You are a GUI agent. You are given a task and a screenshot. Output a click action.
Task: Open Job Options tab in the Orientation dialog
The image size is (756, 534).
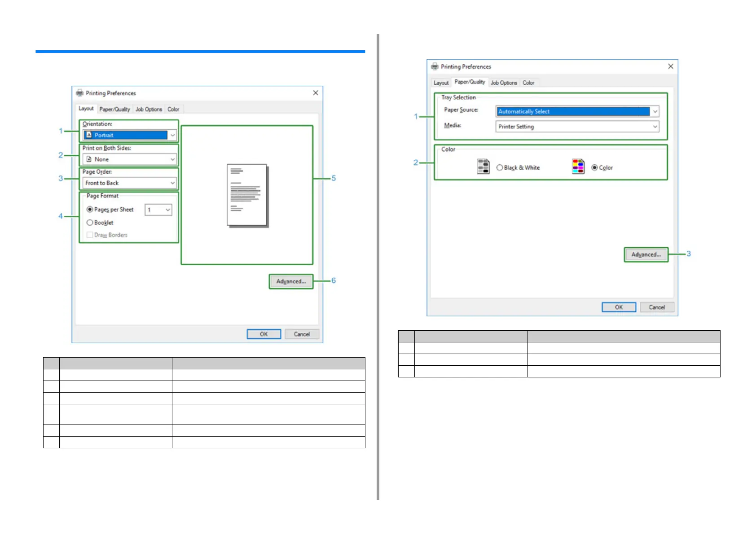(x=149, y=109)
